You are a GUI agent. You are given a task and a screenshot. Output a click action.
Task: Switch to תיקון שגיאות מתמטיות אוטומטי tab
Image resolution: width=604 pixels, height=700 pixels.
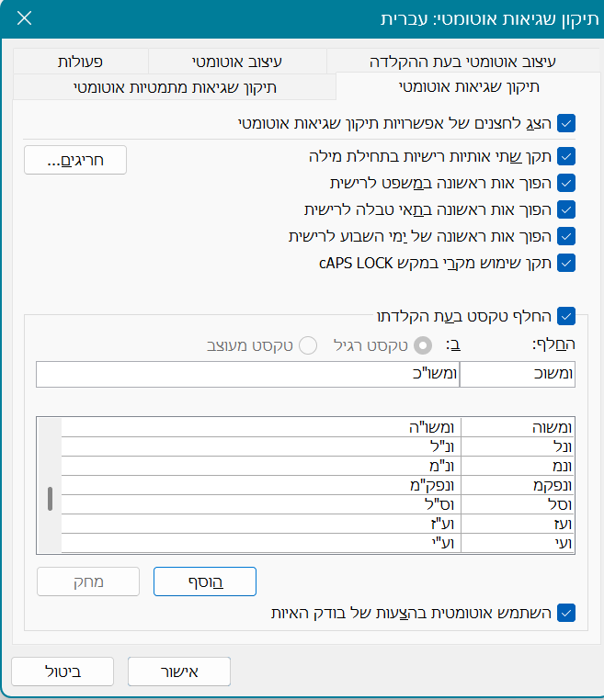pyautogui.click(x=175, y=87)
